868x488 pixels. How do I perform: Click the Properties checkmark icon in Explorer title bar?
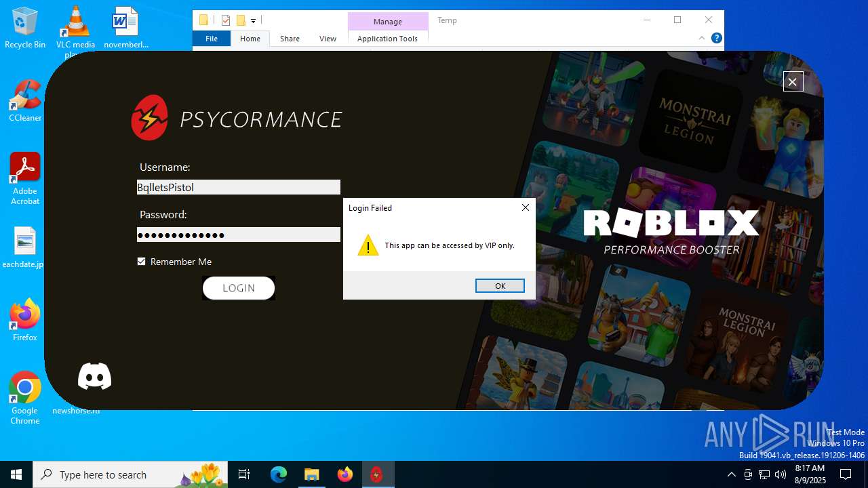coord(226,20)
